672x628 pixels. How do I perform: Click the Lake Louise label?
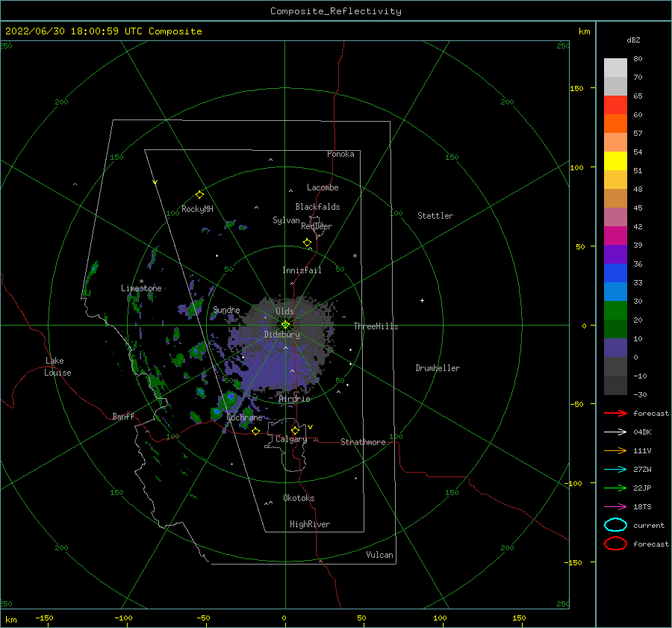pyautogui.click(x=57, y=367)
